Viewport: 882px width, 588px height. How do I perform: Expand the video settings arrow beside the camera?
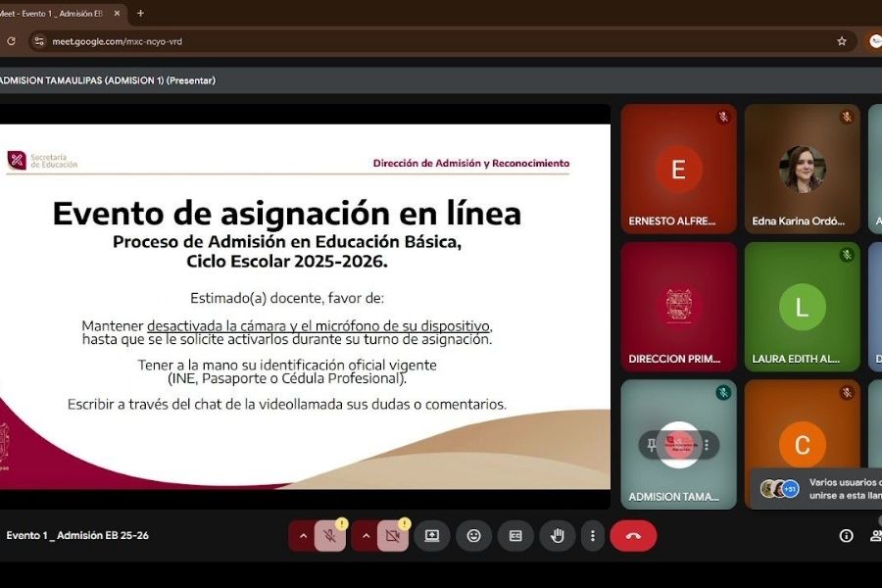pyautogui.click(x=367, y=536)
